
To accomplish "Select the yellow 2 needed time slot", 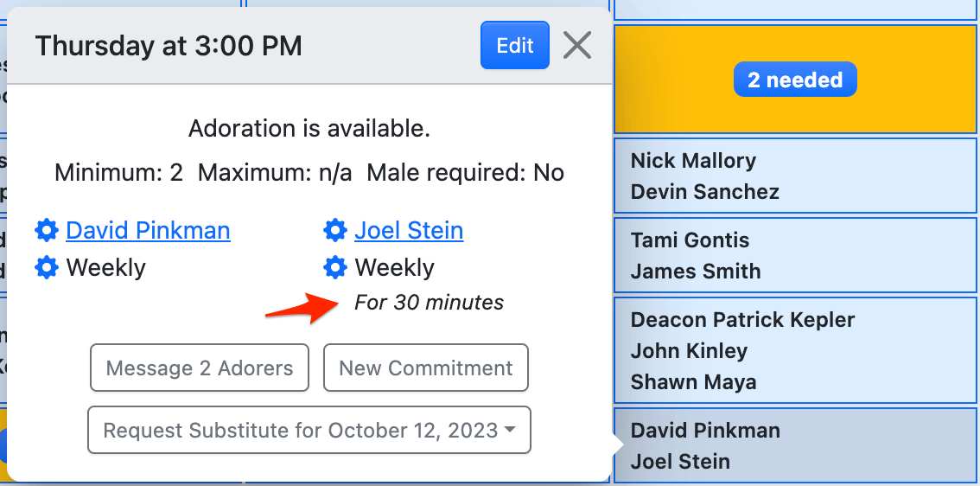I will (x=796, y=80).
